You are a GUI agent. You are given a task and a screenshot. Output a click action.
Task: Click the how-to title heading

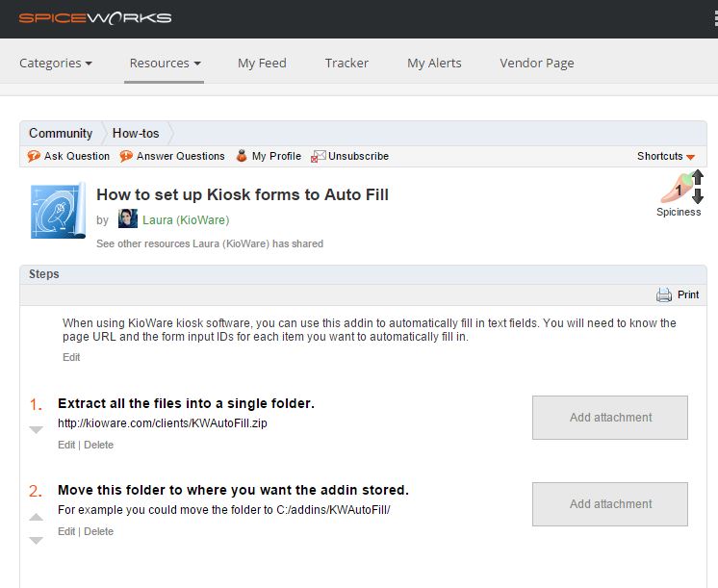(243, 194)
